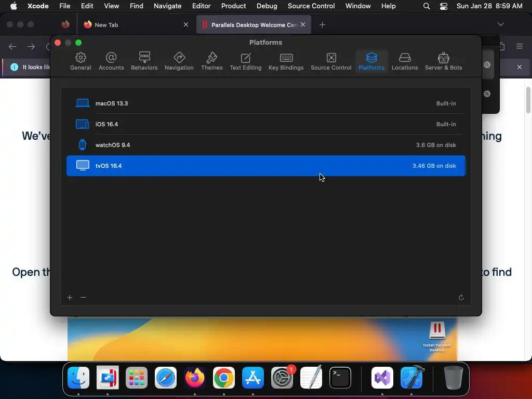Open the Key Bindings preferences pane

[x=286, y=61]
